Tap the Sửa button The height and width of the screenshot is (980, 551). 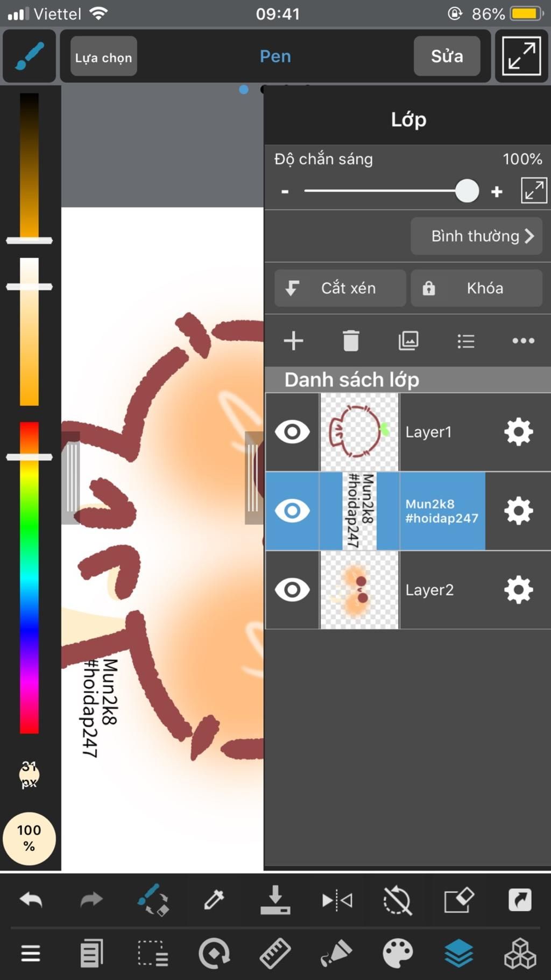[447, 56]
